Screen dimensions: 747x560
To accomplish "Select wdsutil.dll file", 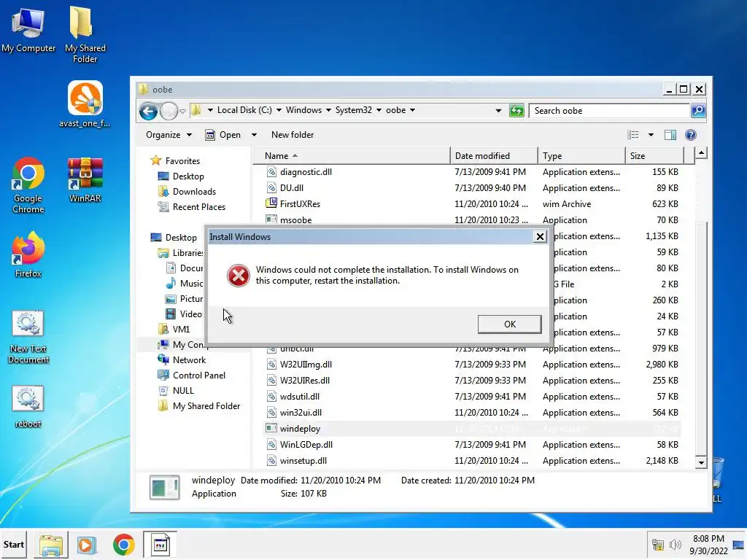I will (472, 396).
